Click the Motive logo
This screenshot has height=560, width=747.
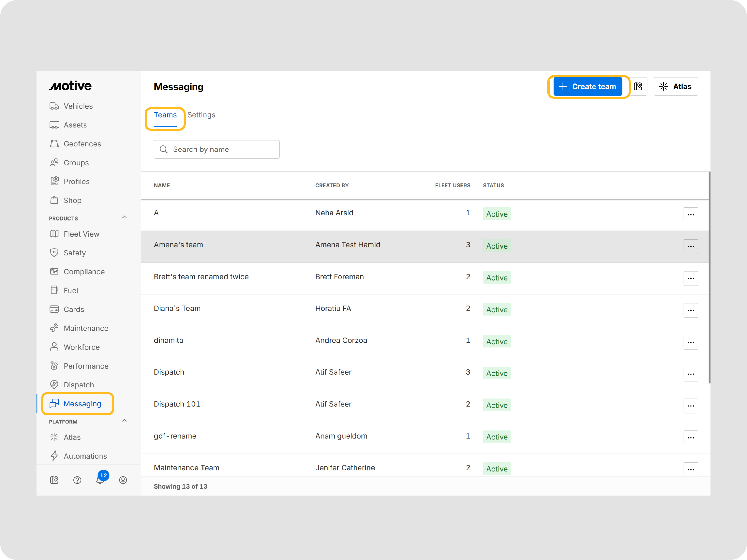(x=70, y=86)
